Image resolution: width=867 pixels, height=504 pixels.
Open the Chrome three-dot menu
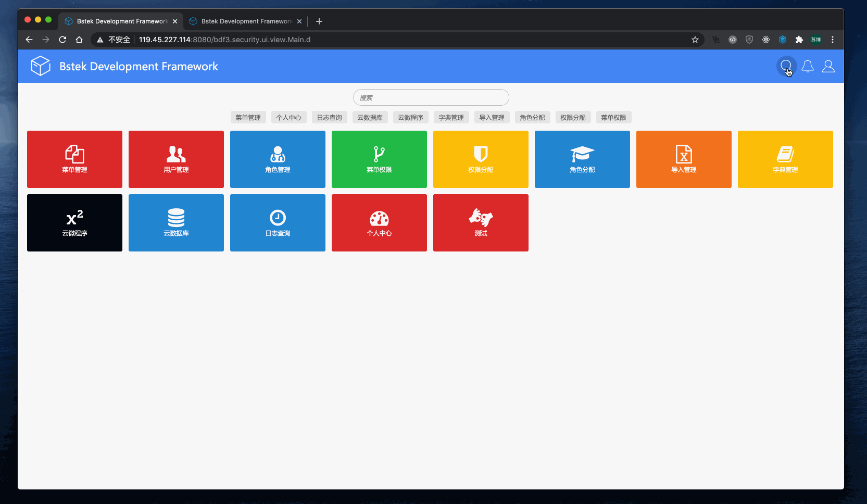pyautogui.click(x=833, y=40)
